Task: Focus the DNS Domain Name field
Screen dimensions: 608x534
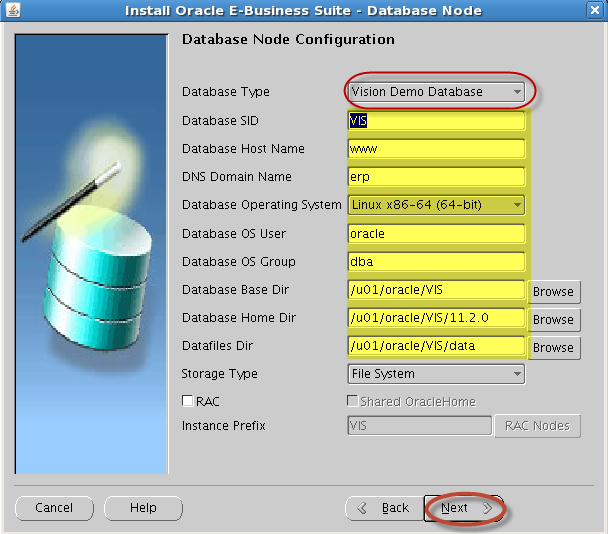Action: pyautogui.click(x=436, y=177)
